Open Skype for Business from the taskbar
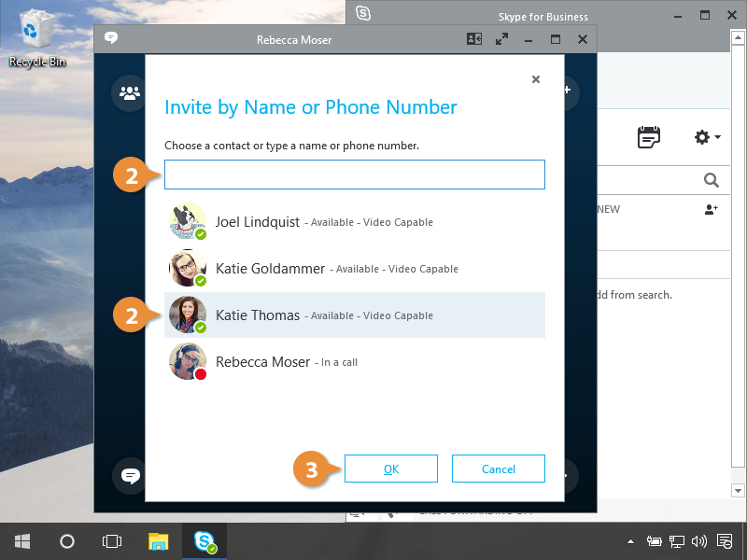 pos(204,541)
